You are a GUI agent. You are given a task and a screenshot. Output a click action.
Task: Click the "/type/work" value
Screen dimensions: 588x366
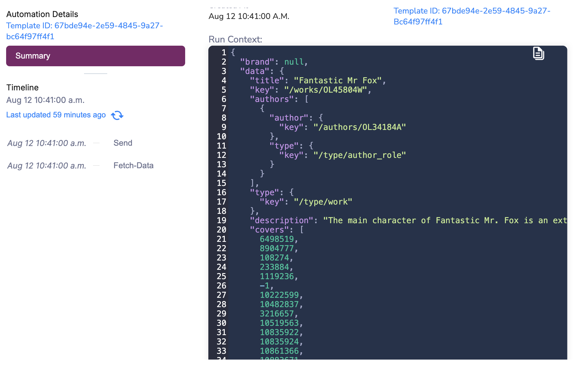(323, 202)
